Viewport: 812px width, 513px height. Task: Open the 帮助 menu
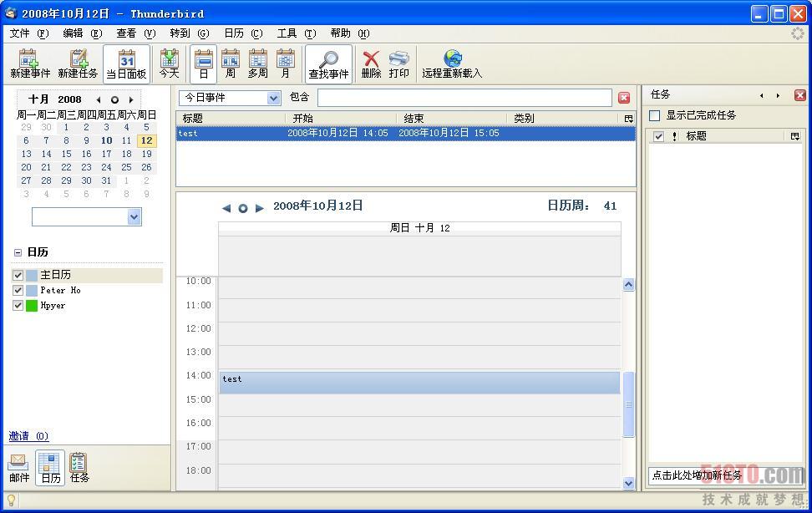(x=350, y=33)
